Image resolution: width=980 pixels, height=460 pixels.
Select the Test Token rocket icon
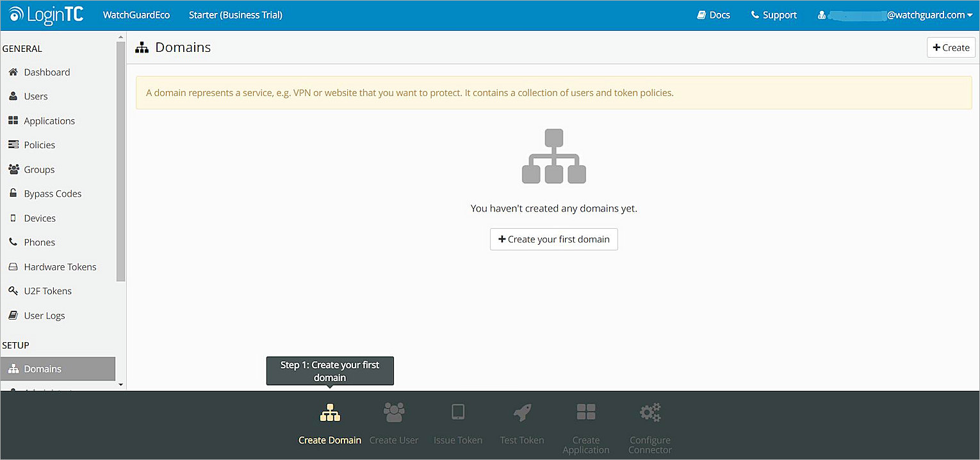pos(522,413)
